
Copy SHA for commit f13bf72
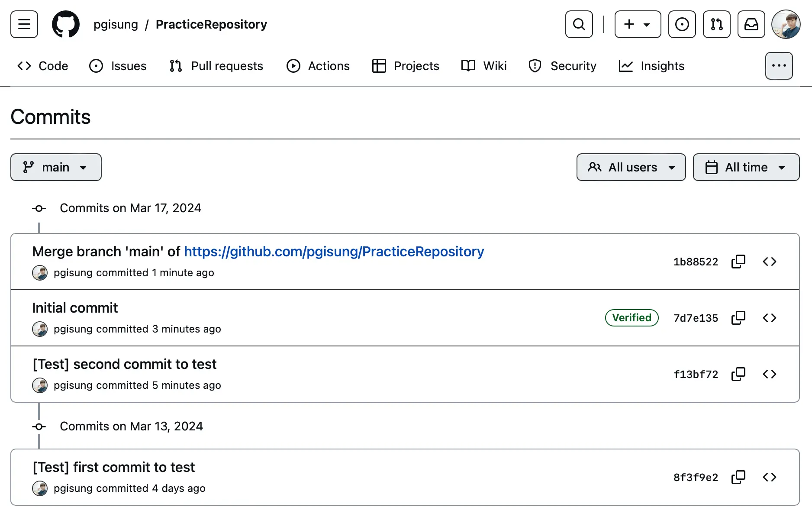(738, 374)
